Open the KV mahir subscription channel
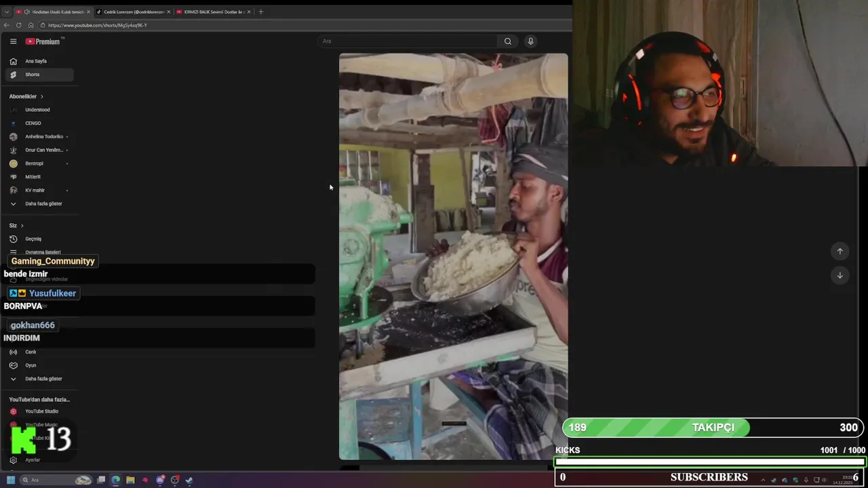 [39, 190]
